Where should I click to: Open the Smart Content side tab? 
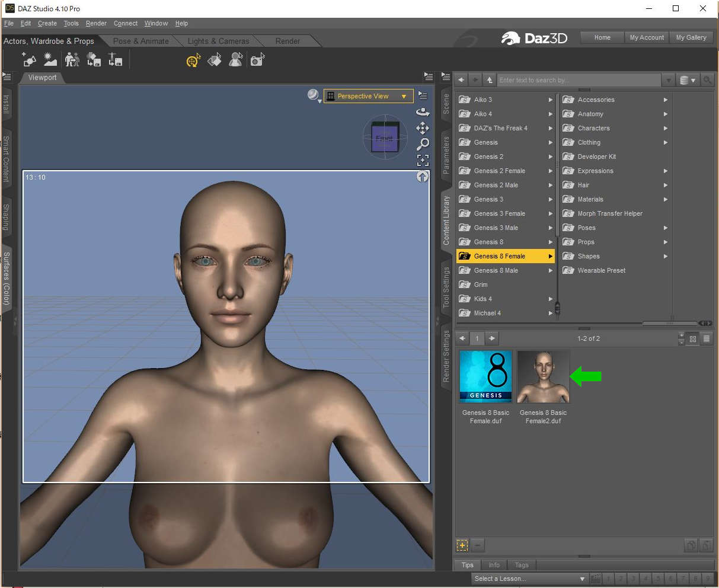[6, 158]
